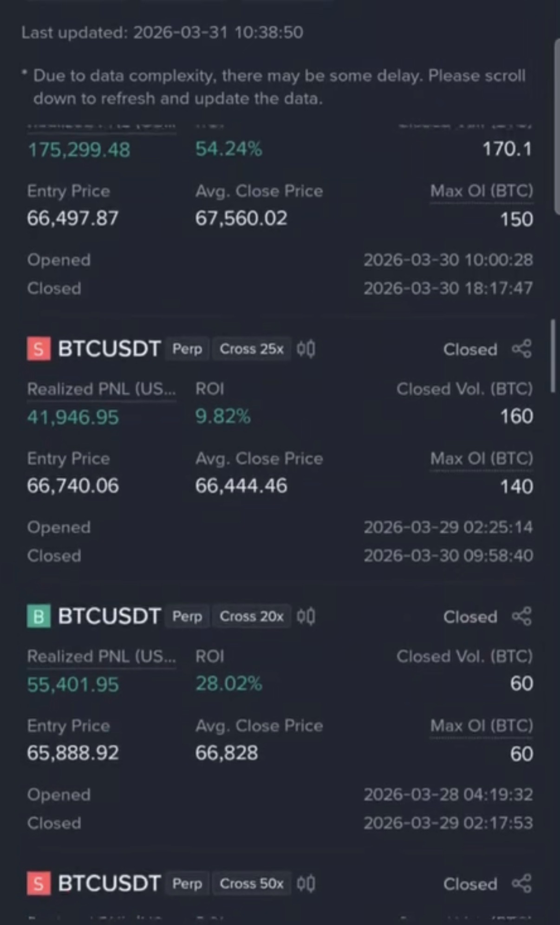Open candlestick chart icon beside Cross 20x
560x925 pixels.
pyautogui.click(x=306, y=616)
